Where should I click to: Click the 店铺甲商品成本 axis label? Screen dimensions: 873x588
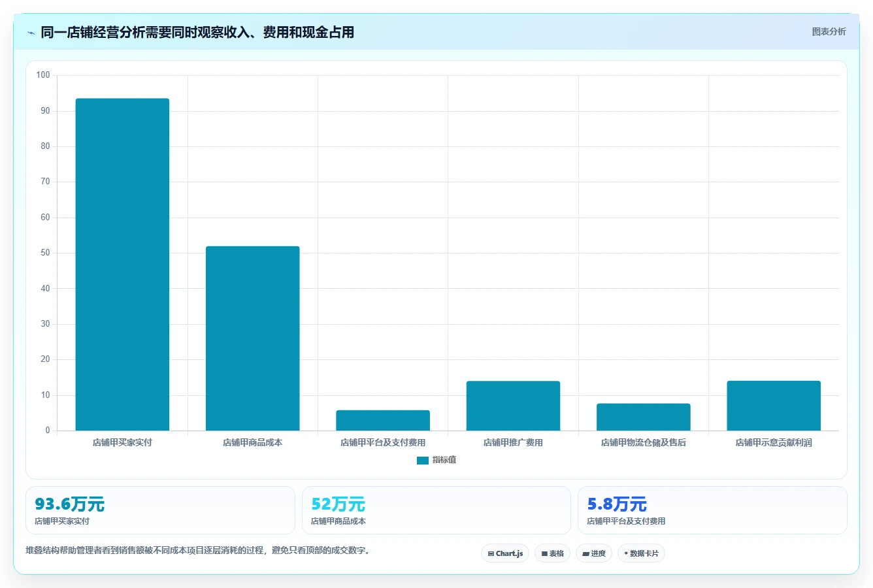point(253,442)
